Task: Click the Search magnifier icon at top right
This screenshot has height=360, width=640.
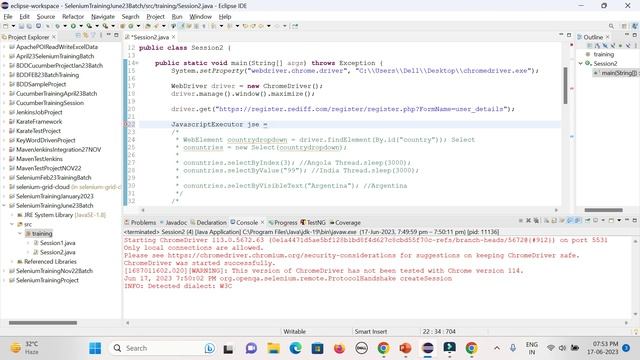Action: 611,26
